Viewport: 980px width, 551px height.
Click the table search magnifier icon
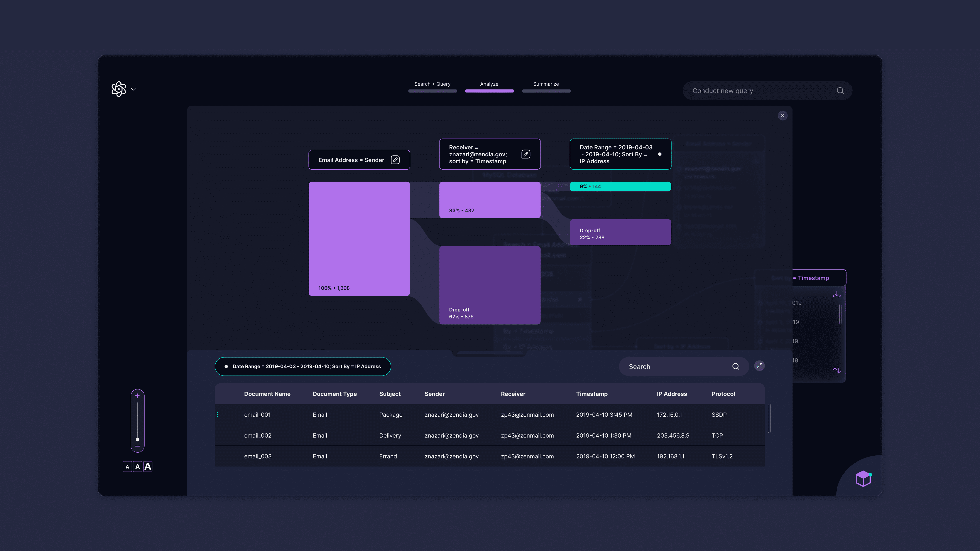click(x=736, y=367)
